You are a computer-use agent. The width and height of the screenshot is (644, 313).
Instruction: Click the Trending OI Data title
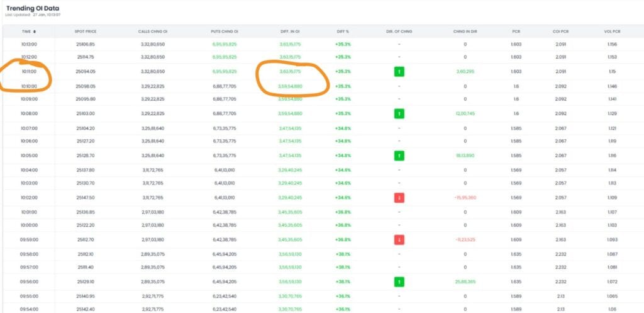[34, 8]
